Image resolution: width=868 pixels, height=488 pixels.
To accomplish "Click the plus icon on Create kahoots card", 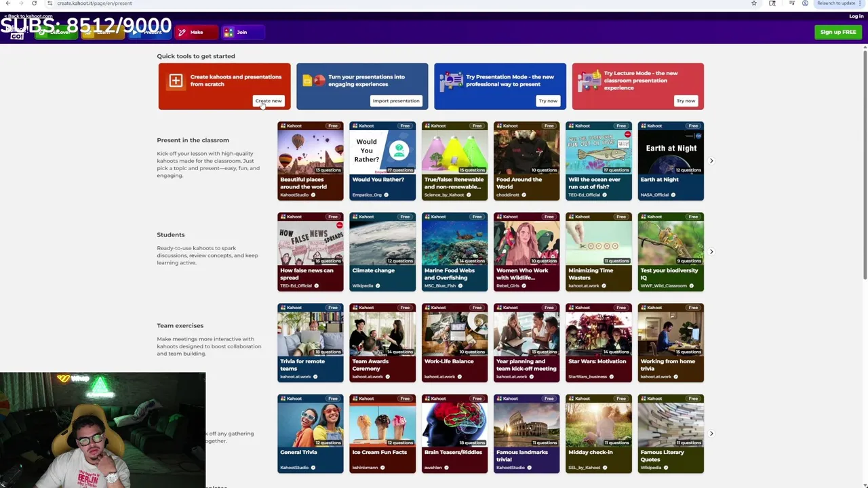I will [176, 81].
